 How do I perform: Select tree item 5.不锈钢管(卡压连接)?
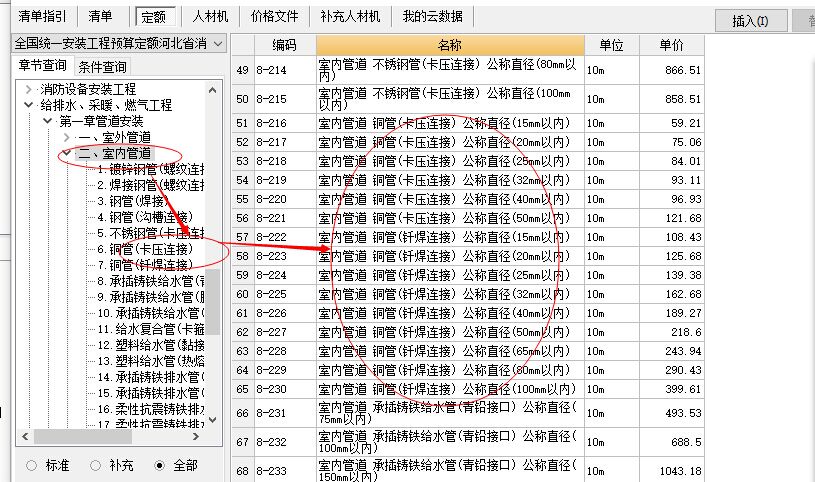coord(151,233)
